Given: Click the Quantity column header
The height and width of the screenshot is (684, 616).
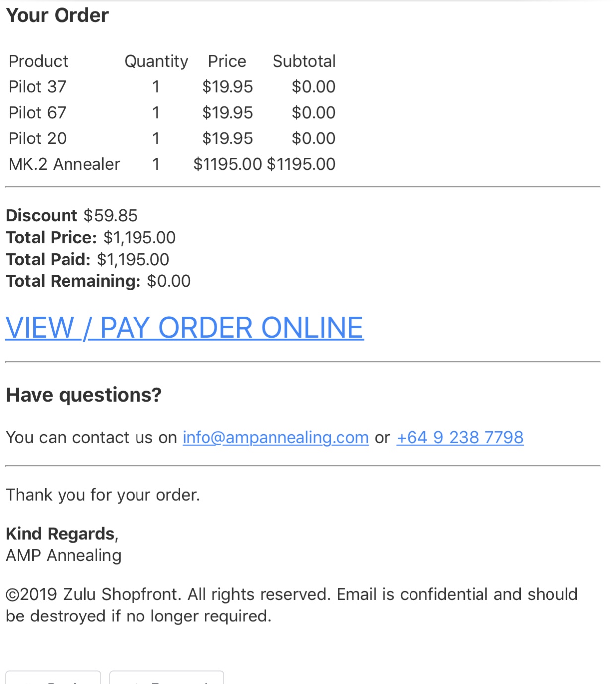Looking at the screenshot, I should tap(156, 61).
